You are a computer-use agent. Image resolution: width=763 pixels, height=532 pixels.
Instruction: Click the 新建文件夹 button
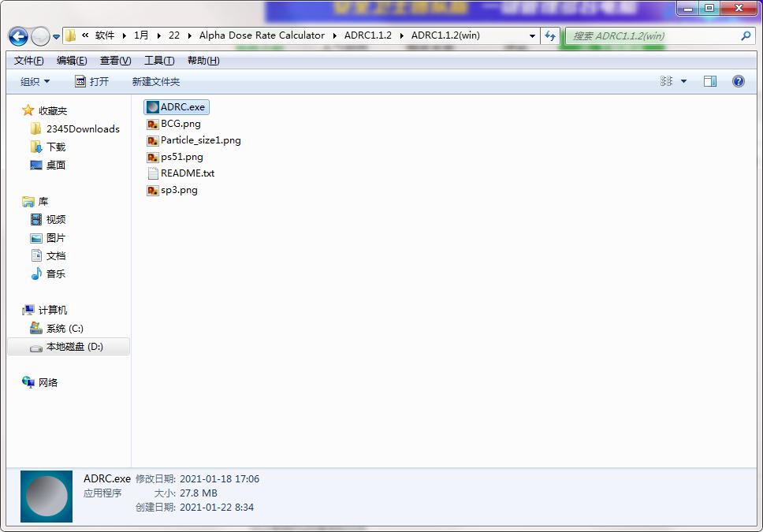155,82
